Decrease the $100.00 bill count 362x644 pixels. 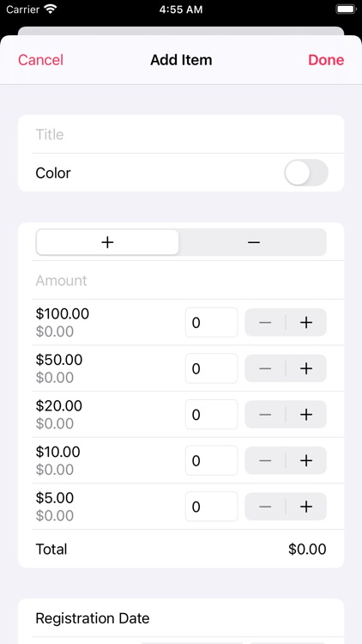pos(265,323)
